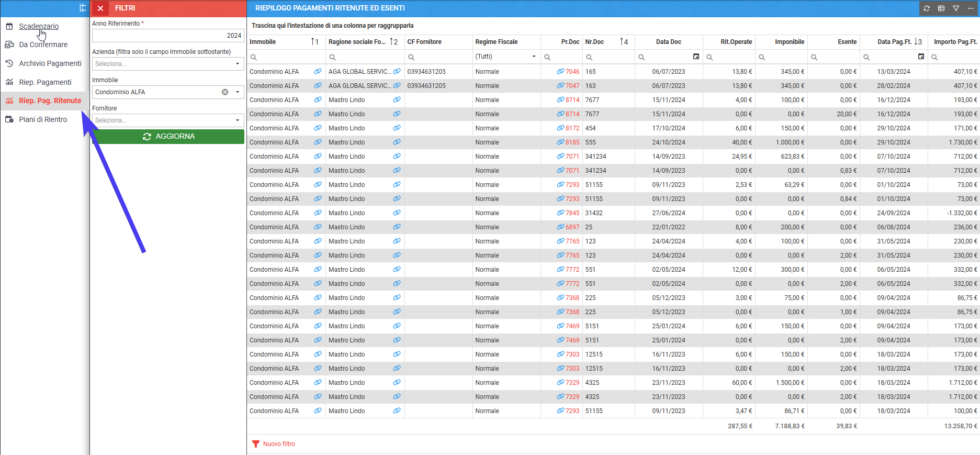Go to Da Confermare section
Screen dimensions: 980x455
[x=43, y=45]
